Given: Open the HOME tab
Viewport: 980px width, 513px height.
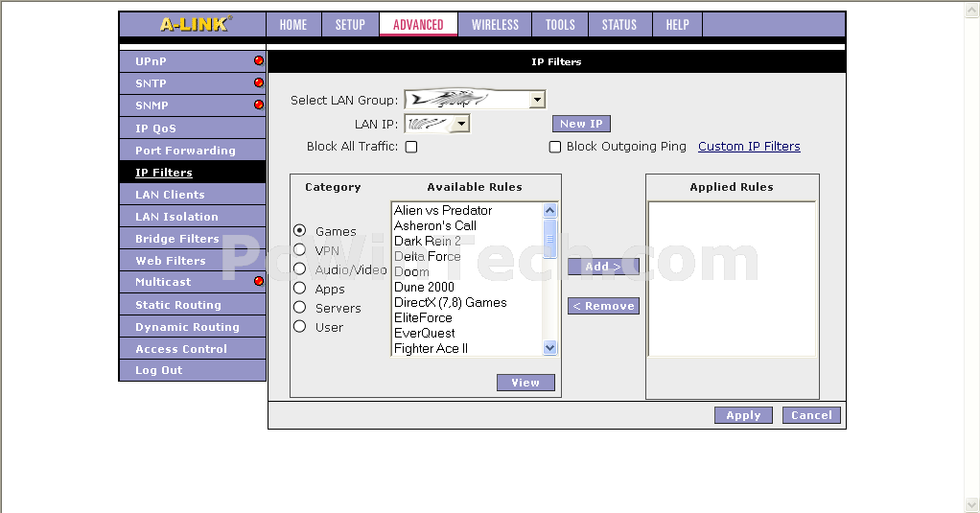Looking at the screenshot, I should coord(293,24).
